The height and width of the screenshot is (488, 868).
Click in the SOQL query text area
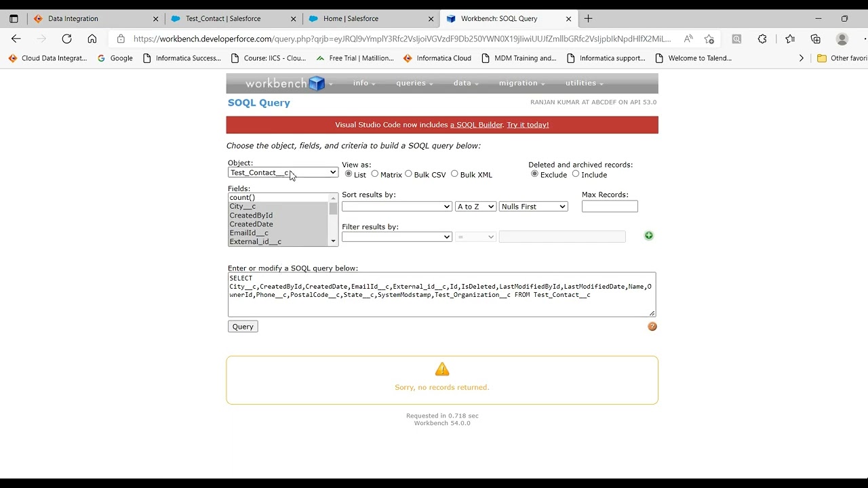(441, 294)
